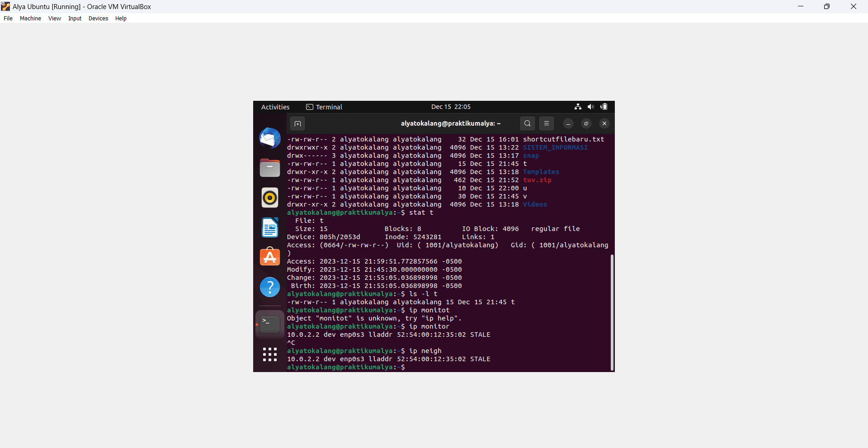Close the VirtualBox window
Screen dimensions: 868x448
pyautogui.click(x=854, y=6)
